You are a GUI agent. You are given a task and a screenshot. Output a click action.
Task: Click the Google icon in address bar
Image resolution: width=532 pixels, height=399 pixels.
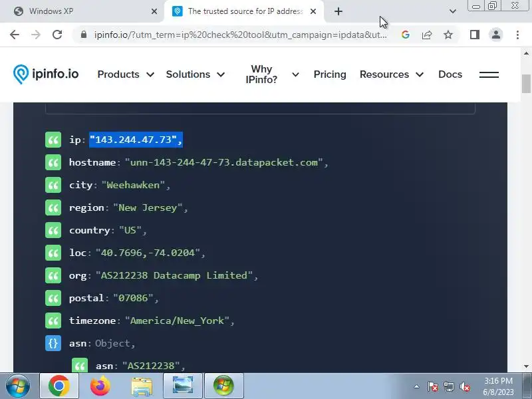pos(406,35)
